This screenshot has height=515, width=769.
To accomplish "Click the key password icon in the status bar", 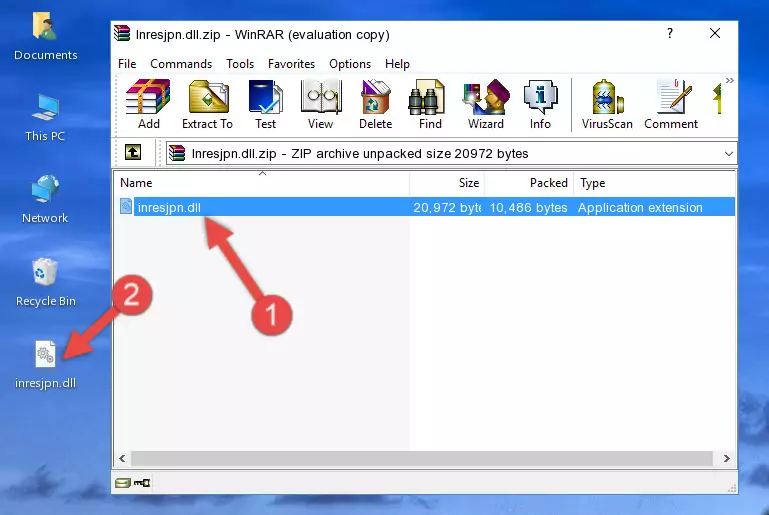I will (x=142, y=483).
